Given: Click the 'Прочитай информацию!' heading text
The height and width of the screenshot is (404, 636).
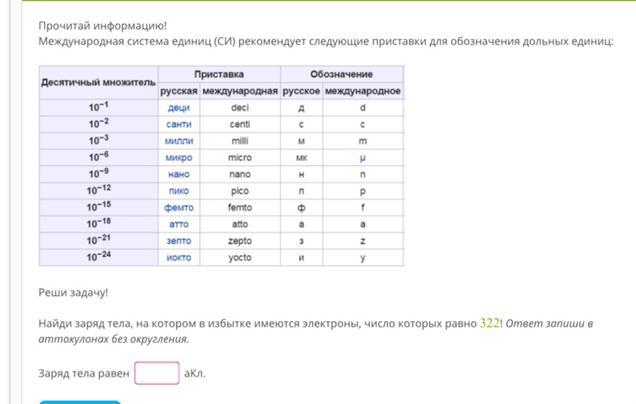Looking at the screenshot, I should click(x=103, y=26).
